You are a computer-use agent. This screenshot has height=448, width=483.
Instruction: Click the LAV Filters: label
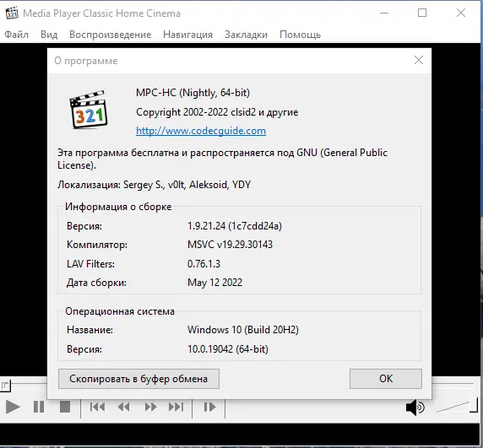point(90,264)
